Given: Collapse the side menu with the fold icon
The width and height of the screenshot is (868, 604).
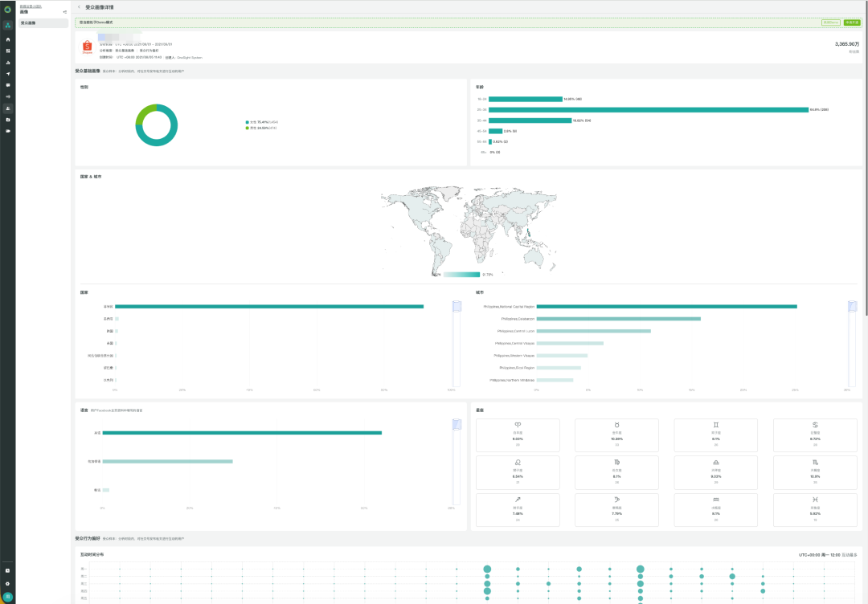Looking at the screenshot, I should 65,11.
